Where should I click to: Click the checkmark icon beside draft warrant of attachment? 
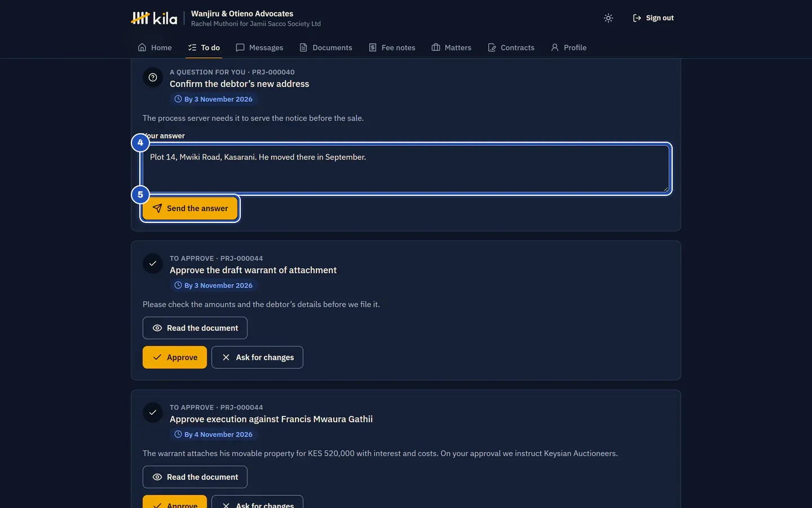pos(153,264)
